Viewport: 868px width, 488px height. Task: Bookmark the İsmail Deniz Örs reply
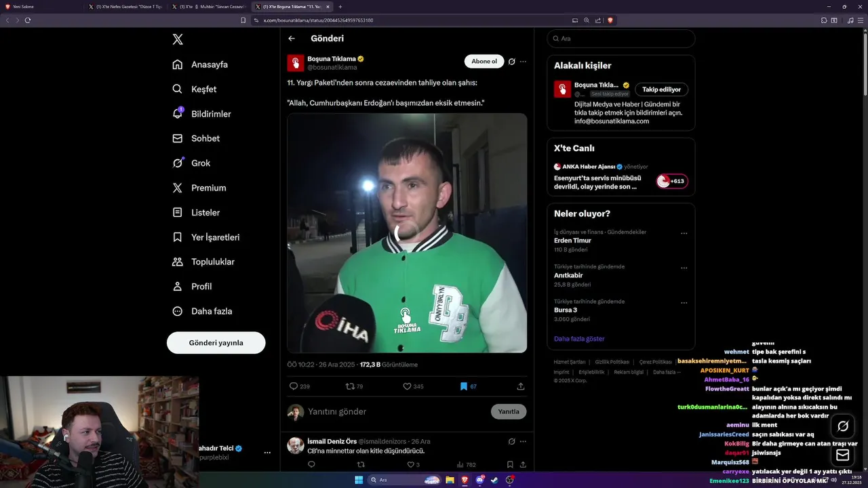click(x=510, y=465)
